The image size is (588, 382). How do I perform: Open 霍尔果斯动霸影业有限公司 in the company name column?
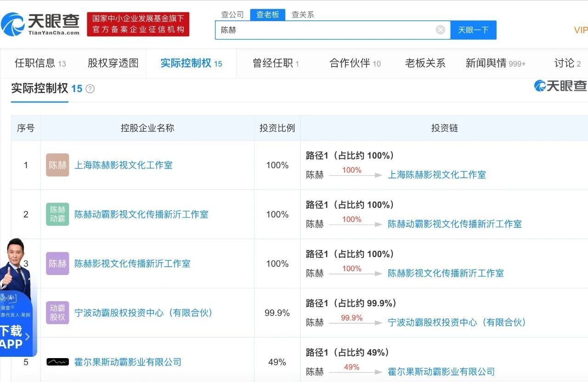coord(128,362)
